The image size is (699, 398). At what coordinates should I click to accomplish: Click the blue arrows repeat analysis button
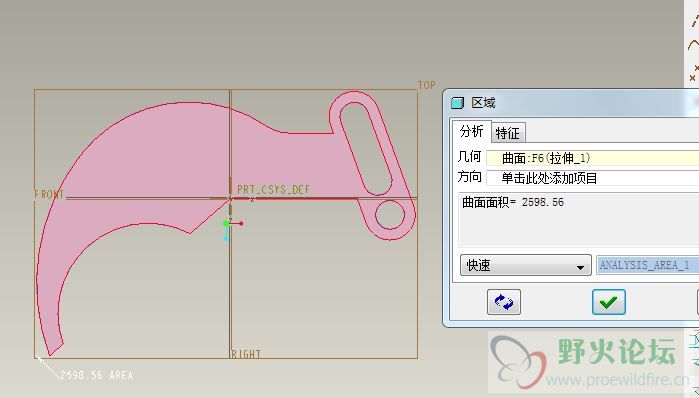point(504,302)
